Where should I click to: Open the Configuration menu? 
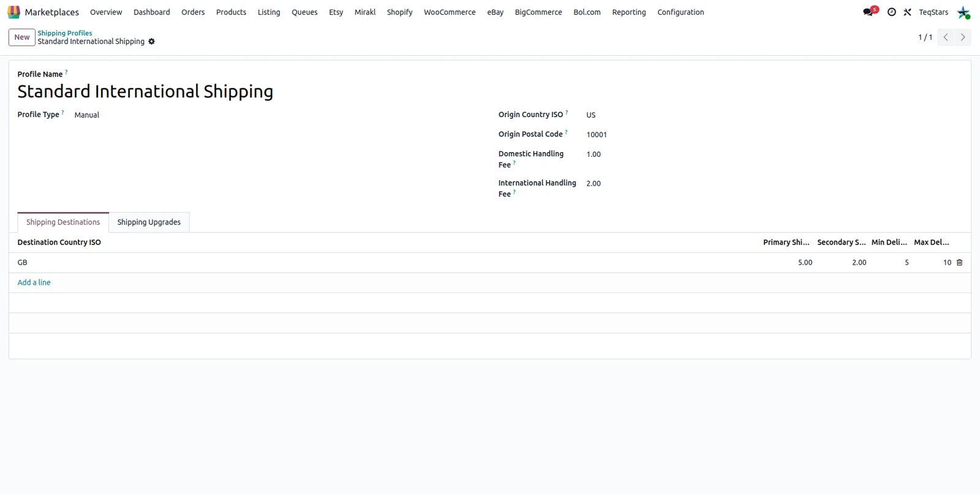[x=680, y=12]
